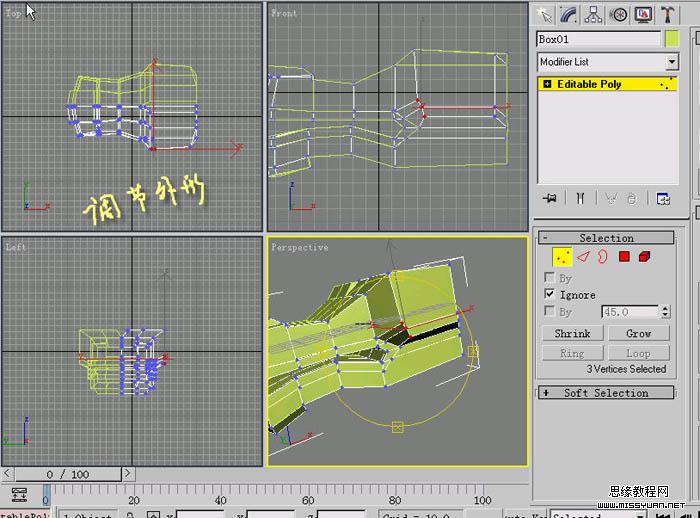Click Make Unique icon
Screen dimensions: 700x518
[611, 198]
